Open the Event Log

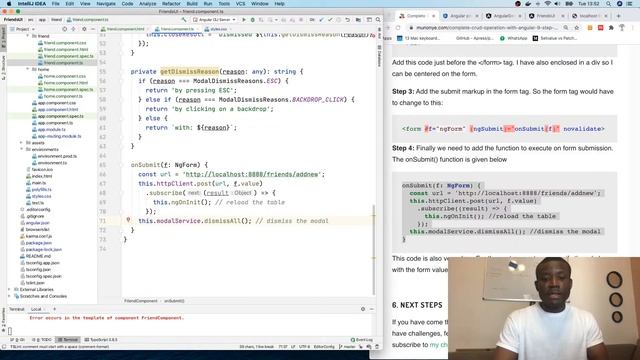pos(362,340)
